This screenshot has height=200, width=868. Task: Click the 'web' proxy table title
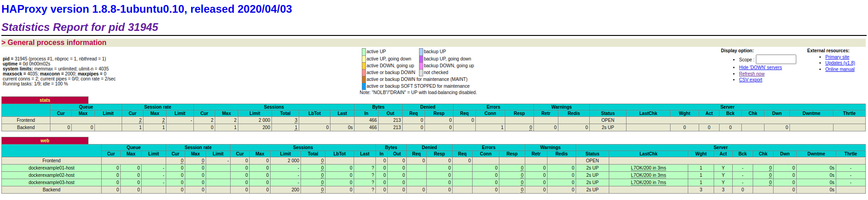pos(45,140)
